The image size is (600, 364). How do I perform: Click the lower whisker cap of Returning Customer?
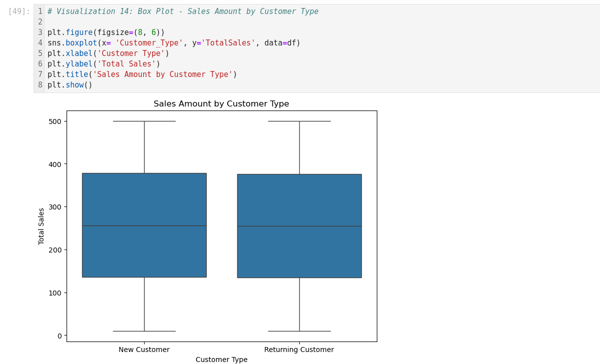[299, 331]
